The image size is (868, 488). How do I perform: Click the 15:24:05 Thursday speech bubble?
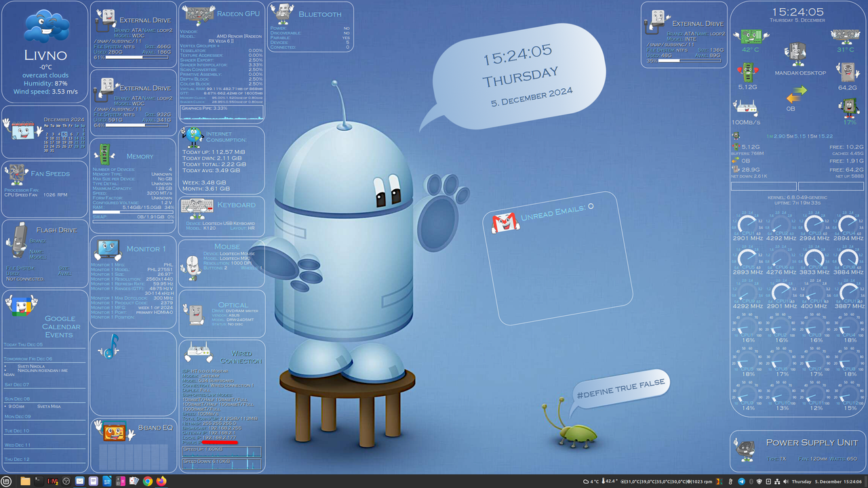coord(519,77)
